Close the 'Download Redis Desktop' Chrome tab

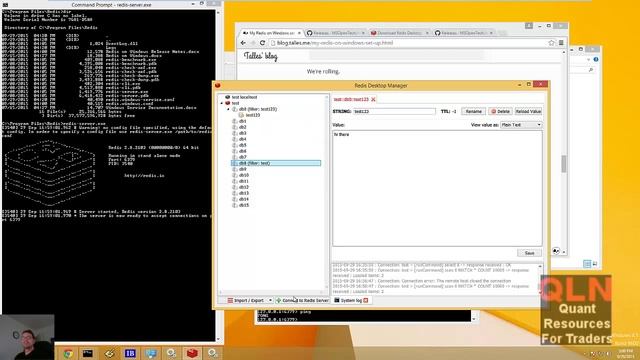(427, 33)
